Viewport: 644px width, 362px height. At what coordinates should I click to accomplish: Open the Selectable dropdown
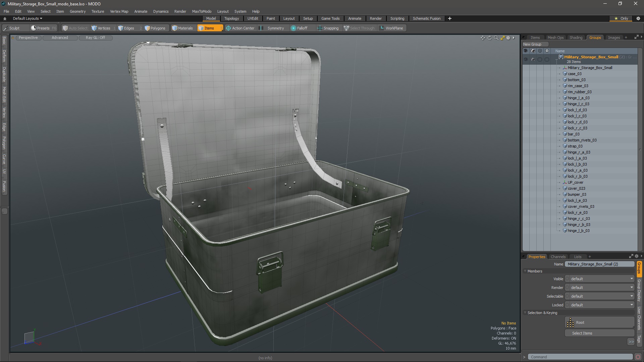tap(600, 296)
